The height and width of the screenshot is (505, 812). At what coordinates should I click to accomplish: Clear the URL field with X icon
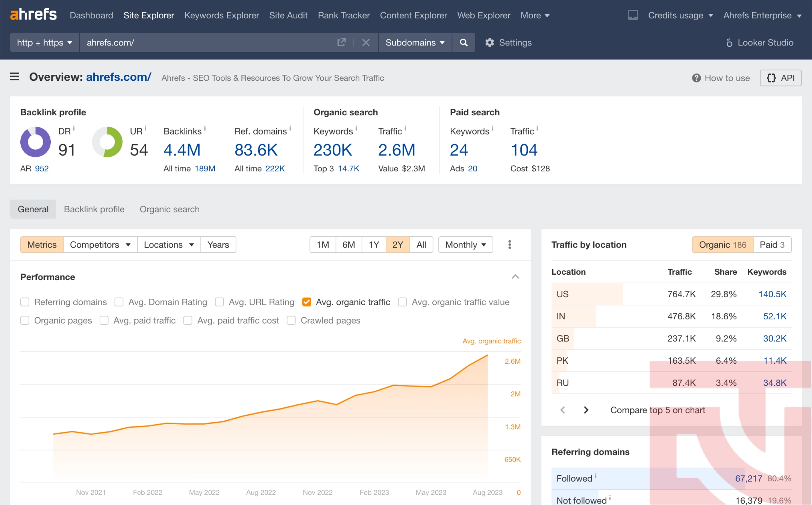[x=366, y=42]
